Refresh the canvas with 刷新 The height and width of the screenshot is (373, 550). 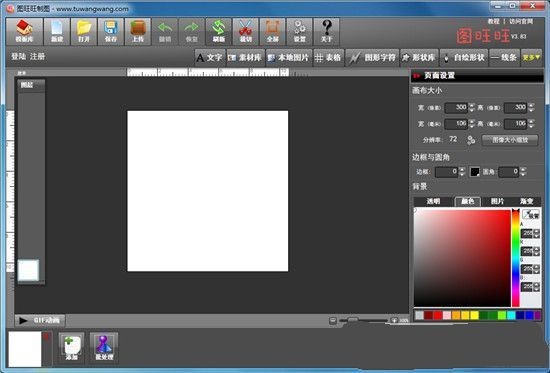[x=219, y=32]
